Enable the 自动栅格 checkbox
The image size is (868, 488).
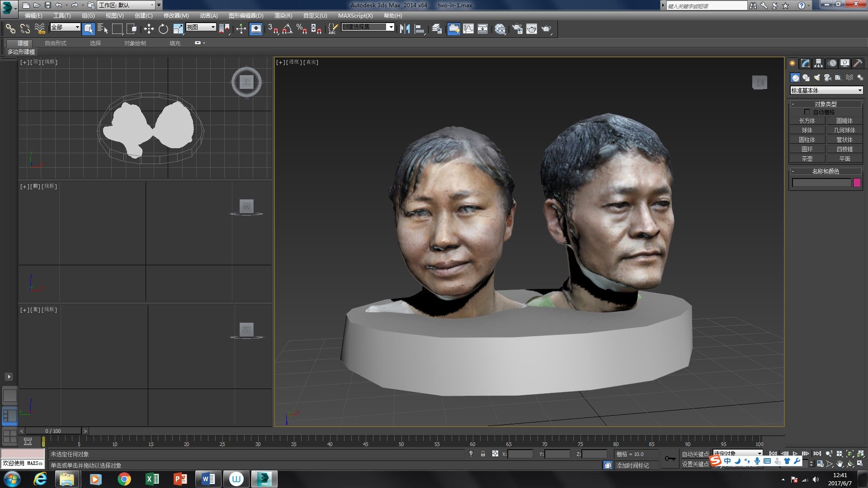click(x=807, y=111)
